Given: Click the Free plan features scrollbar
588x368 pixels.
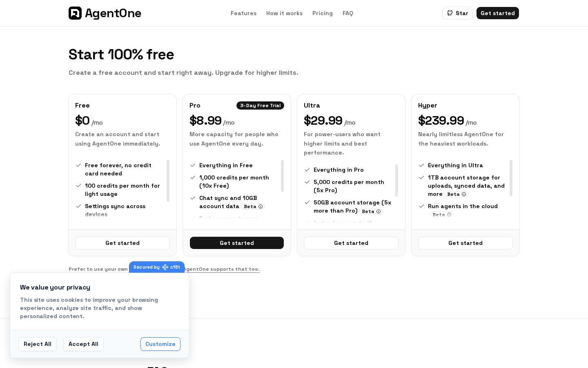Looking at the screenshot, I should click(x=168, y=181).
